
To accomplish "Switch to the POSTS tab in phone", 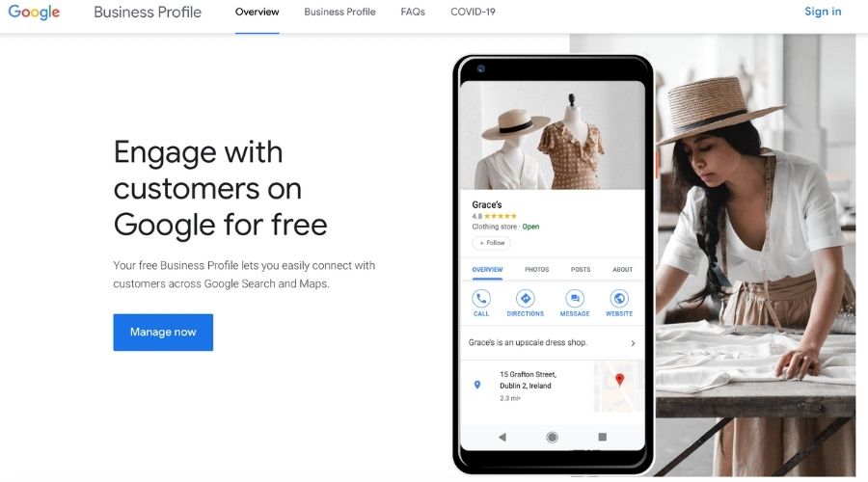I will (x=581, y=270).
